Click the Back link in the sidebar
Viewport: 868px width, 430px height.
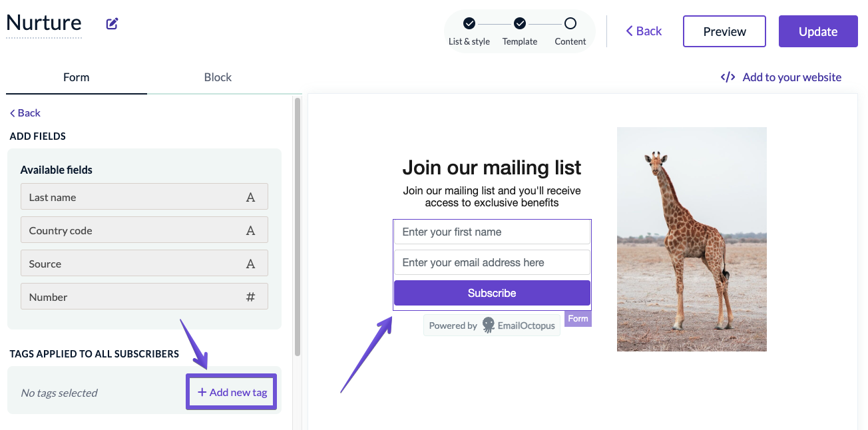click(25, 112)
